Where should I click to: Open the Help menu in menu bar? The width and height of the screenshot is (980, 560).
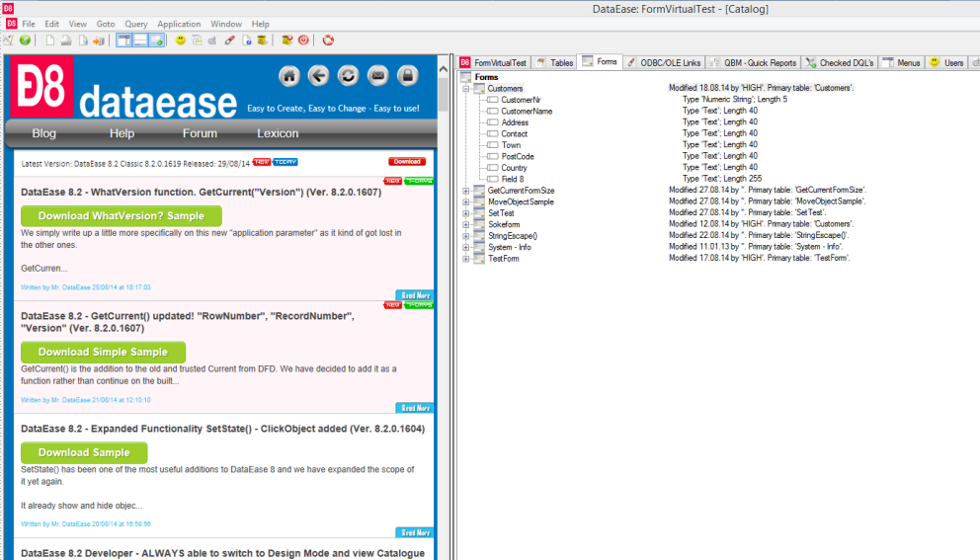(260, 24)
